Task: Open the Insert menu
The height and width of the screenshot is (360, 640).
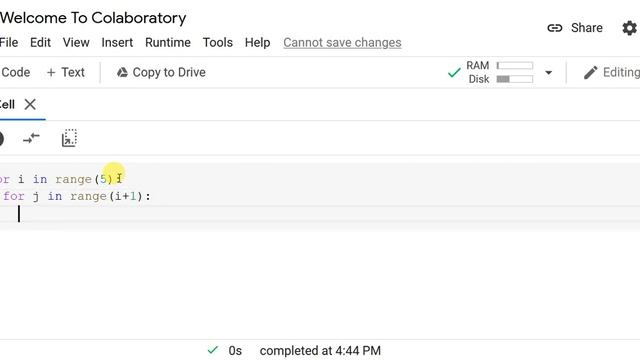Action: pos(117,42)
